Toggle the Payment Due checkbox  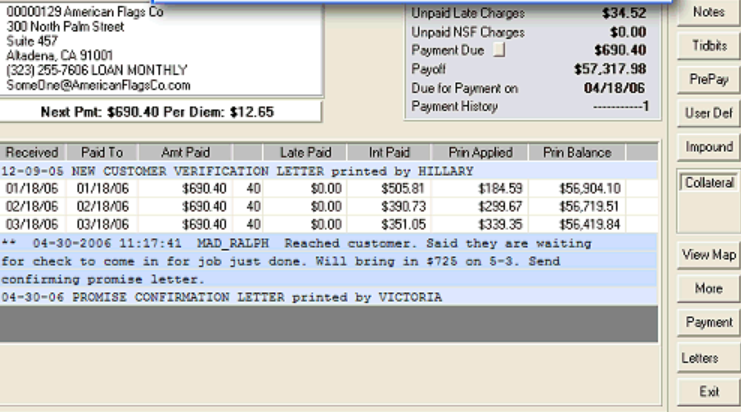pyautogui.click(x=499, y=50)
